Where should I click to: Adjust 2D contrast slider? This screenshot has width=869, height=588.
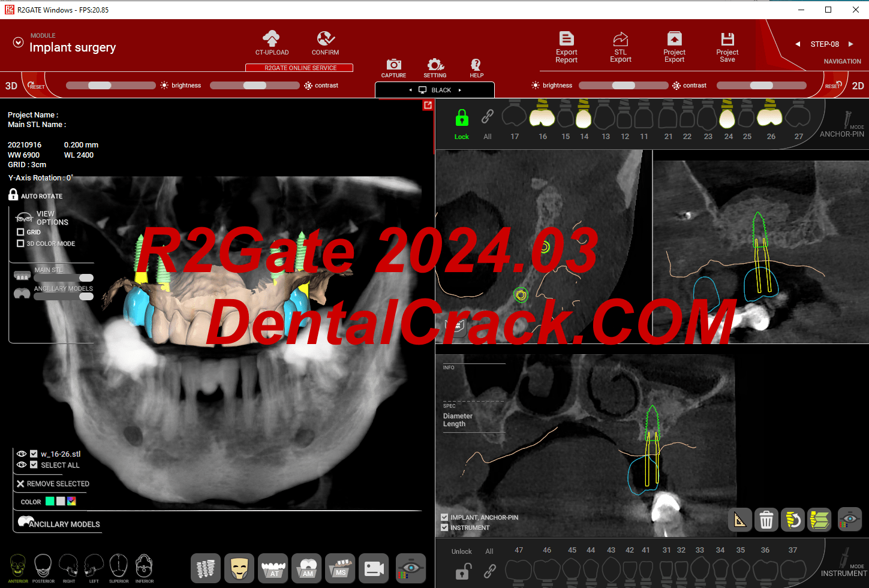click(762, 85)
